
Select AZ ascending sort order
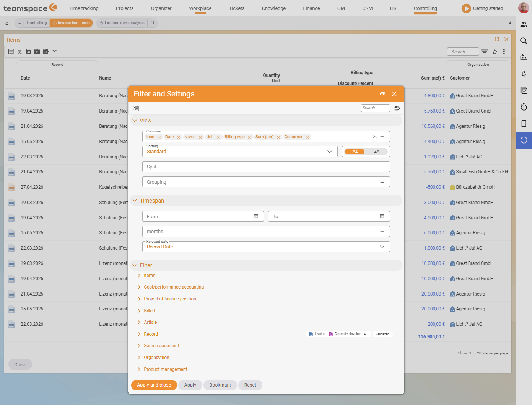[355, 152]
